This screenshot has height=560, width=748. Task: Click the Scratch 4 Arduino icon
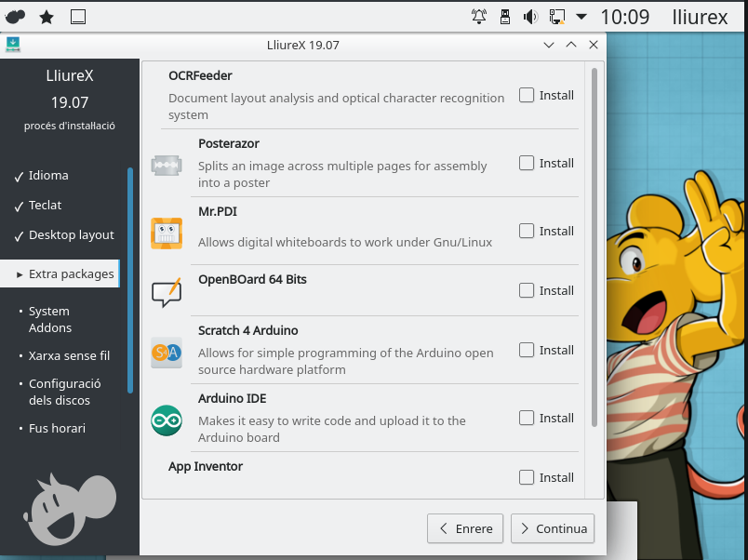pyautogui.click(x=167, y=353)
